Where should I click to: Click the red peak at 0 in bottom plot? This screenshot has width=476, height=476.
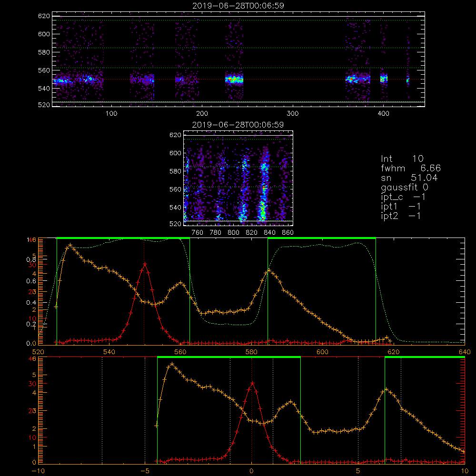(x=252, y=383)
